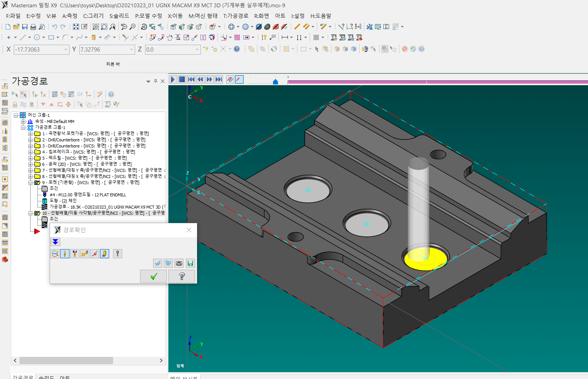
Task: Open the toolpath panel options dropdown arrow
Action: click(148, 81)
